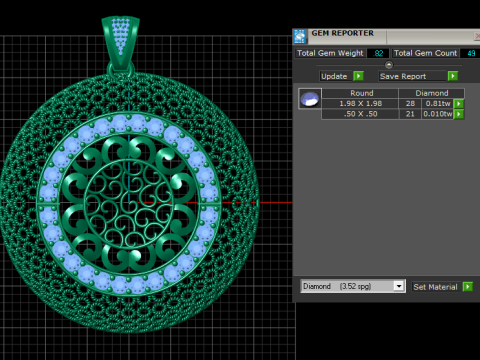Click the green arrow next to Set Material
Viewport: 480px width, 360px height.
[468, 287]
